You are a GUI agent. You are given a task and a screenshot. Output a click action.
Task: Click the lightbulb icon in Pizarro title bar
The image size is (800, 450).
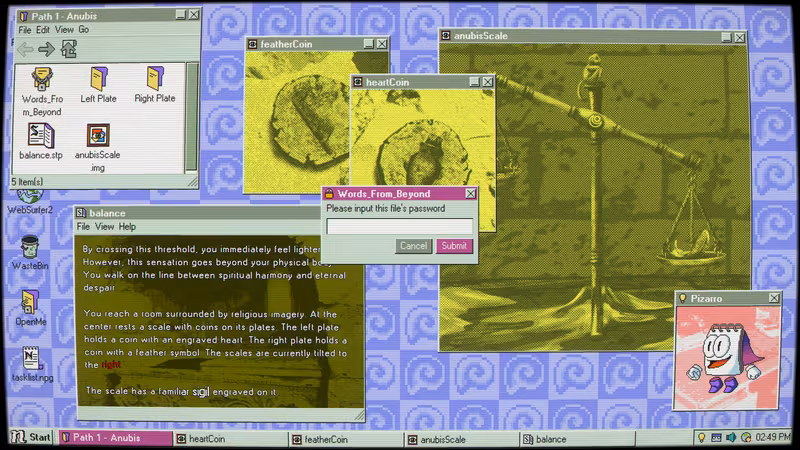pyautogui.click(x=682, y=298)
